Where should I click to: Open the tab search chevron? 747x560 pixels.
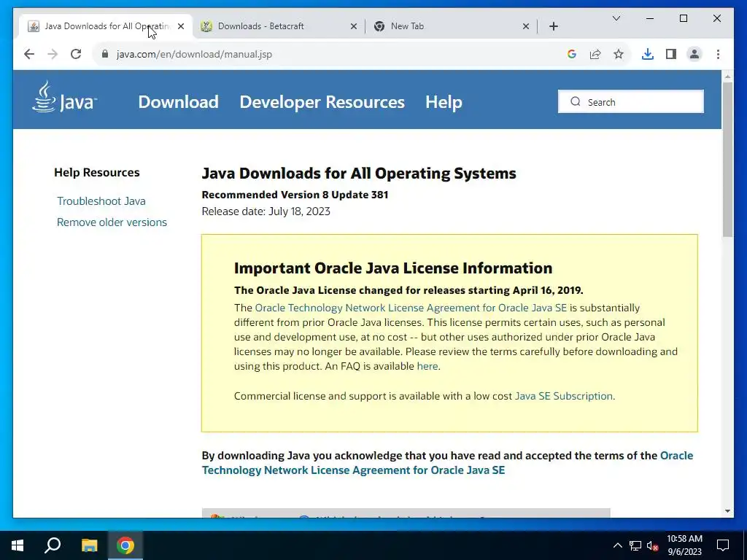pos(616,18)
